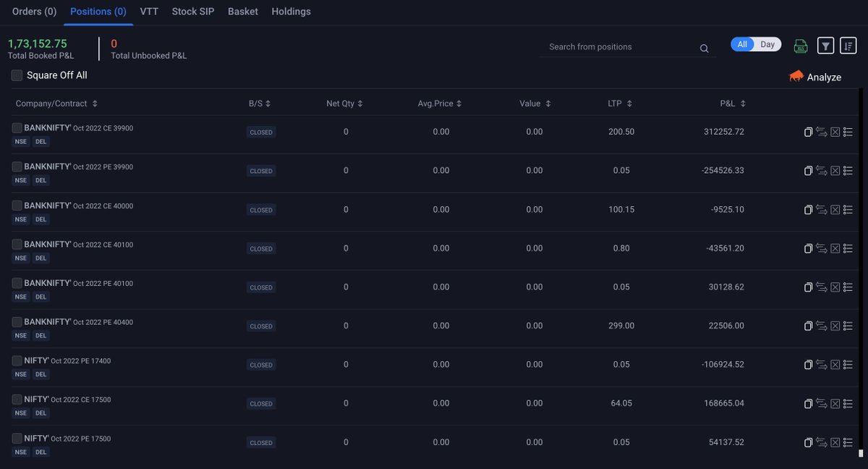Screen dimensions: 868x469
Task: Copy the BANKNIFTY CE 39900 position
Action: [809, 132]
